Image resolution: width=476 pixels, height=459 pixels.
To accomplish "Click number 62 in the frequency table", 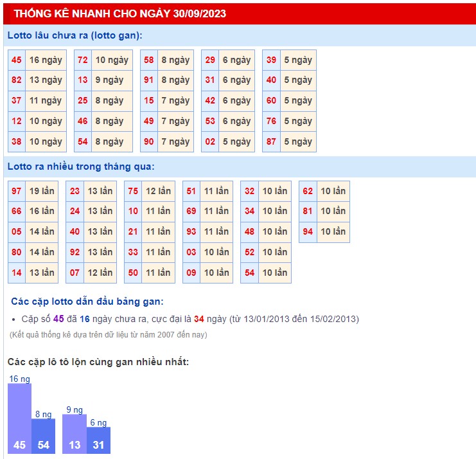I will [x=308, y=191].
